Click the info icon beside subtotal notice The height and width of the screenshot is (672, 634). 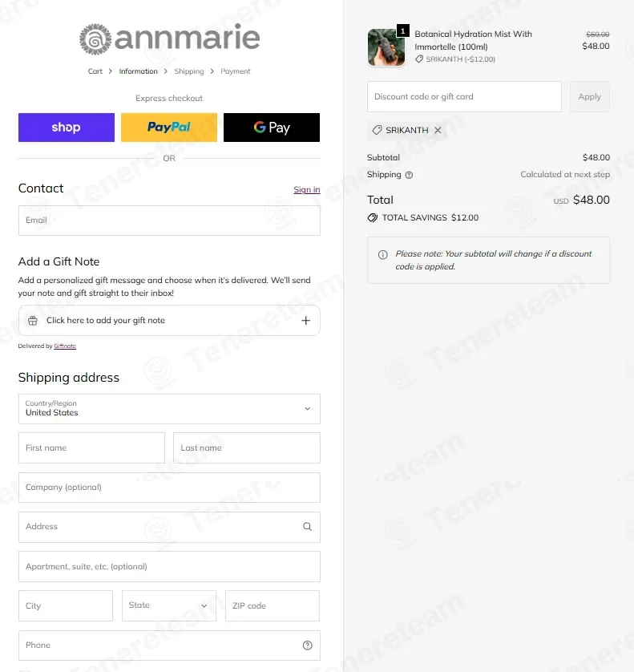(x=383, y=254)
